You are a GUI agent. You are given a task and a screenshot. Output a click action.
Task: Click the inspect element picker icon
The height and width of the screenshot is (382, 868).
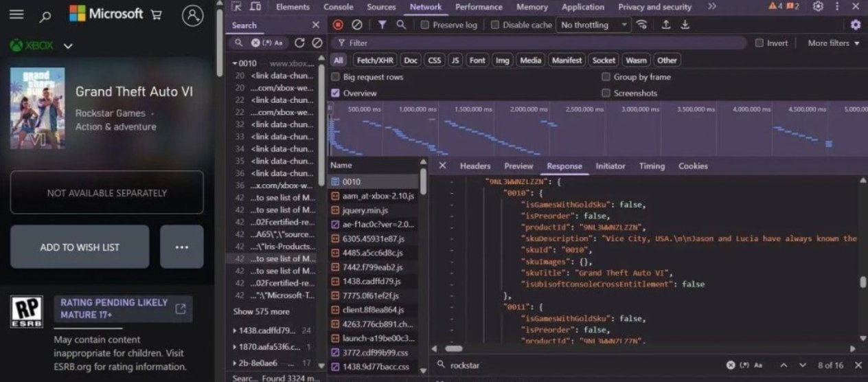coord(236,7)
